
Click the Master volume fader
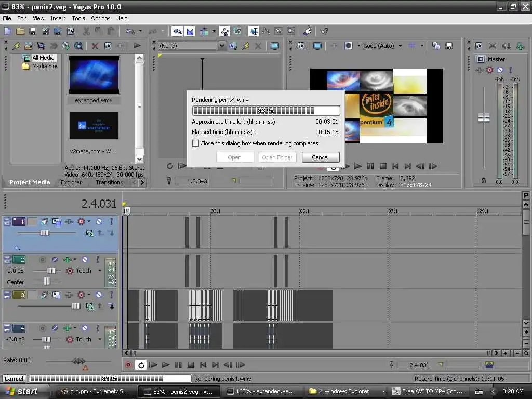pyautogui.click(x=484, y=118)
